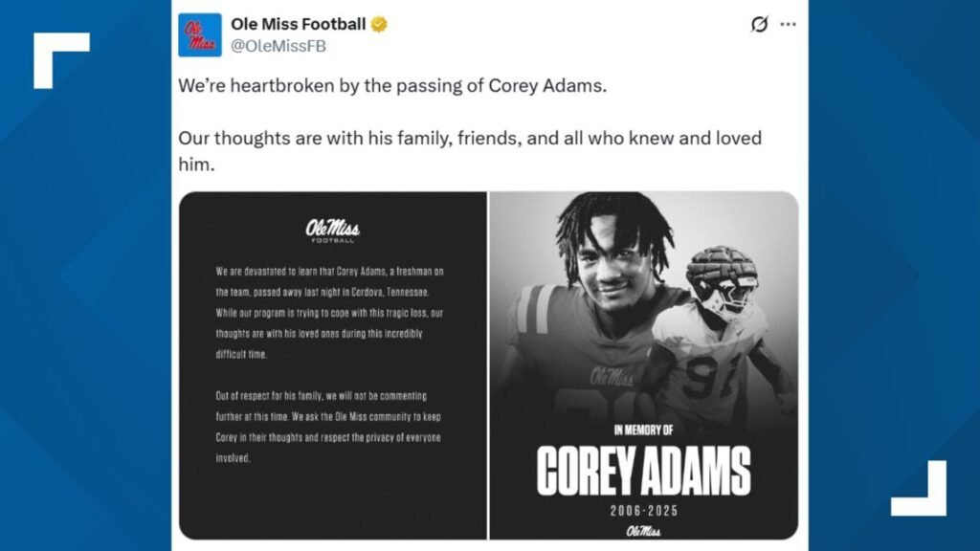
Task: Open the Ole Miss Football account name
Action: (299, 24)
